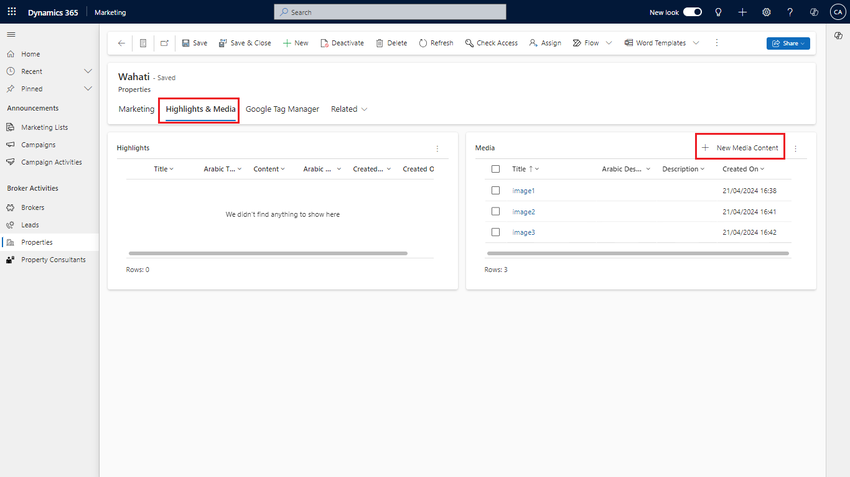Toggle the New look switch
850x477 pixels.
click(692, 12)
